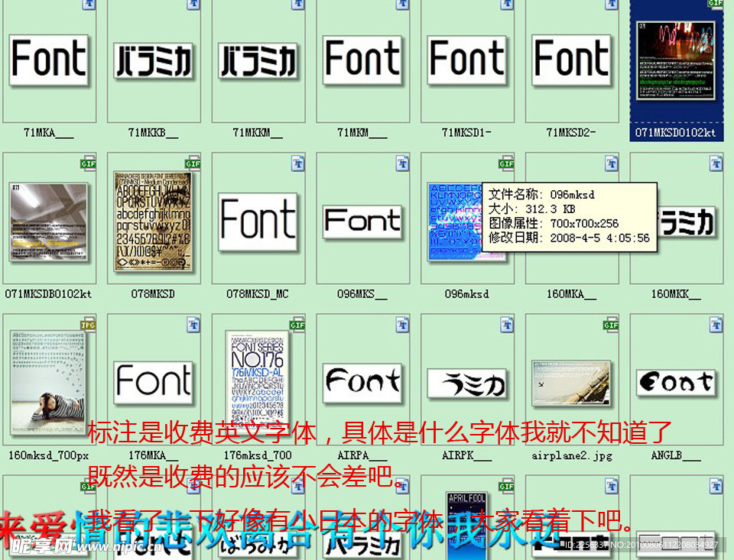Click the GIF badge on airplane2.jpg cell
The image size is (734, 560).
pyautogui.click(x=612, y=323)
